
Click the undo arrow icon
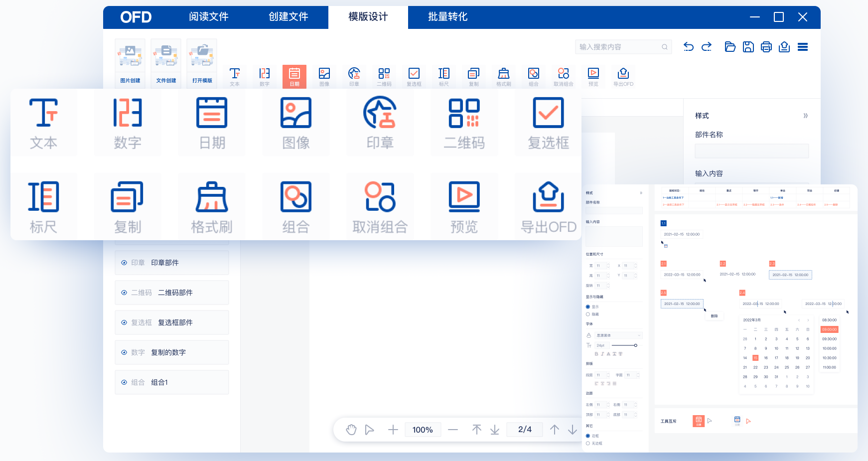click(689, 47)
